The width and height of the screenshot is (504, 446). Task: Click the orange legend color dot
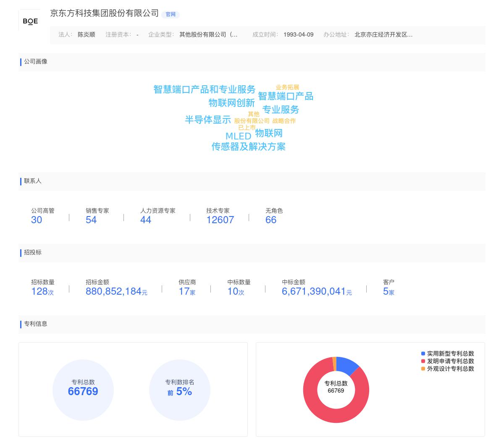[x=423, y=369]
